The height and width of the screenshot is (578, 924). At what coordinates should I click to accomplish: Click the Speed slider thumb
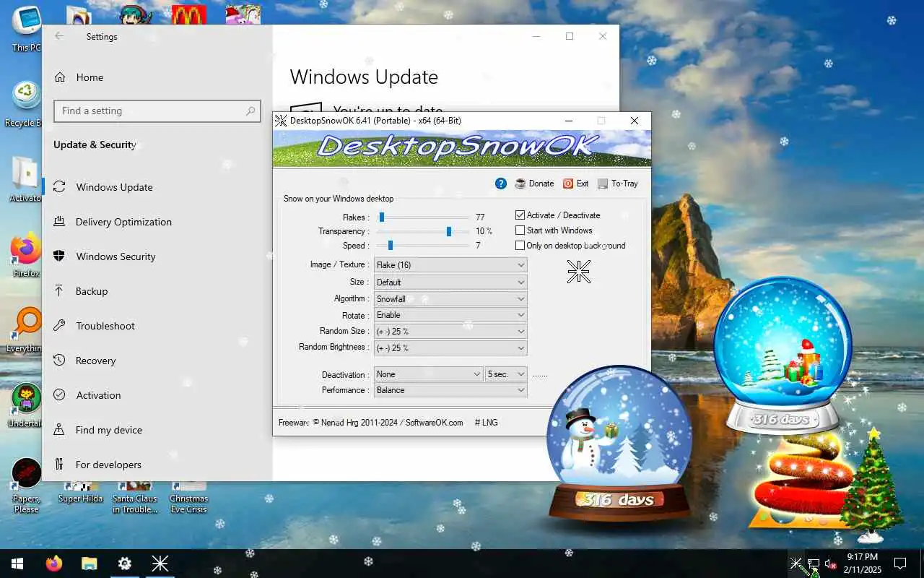point(391,246)
